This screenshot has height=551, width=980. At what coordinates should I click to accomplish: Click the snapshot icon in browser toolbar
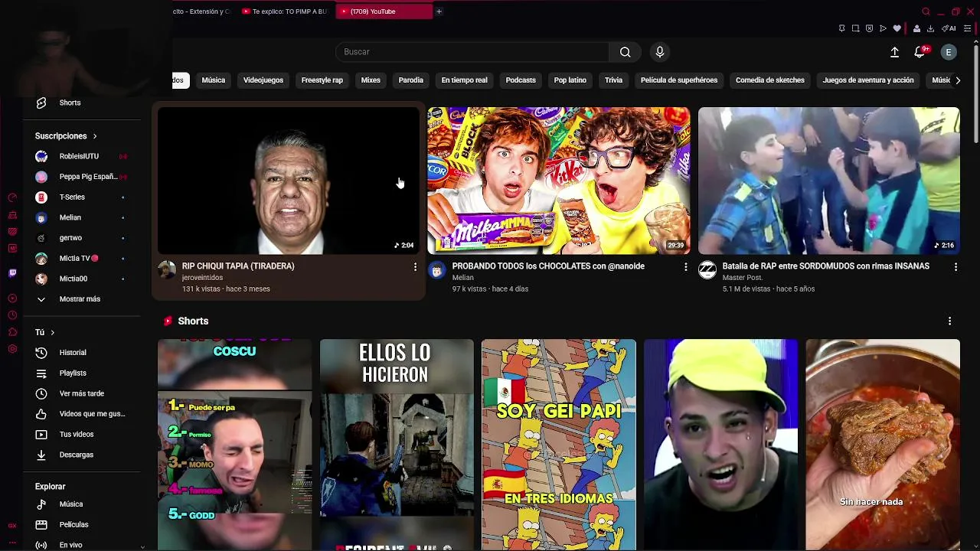[x=855, y=28]
